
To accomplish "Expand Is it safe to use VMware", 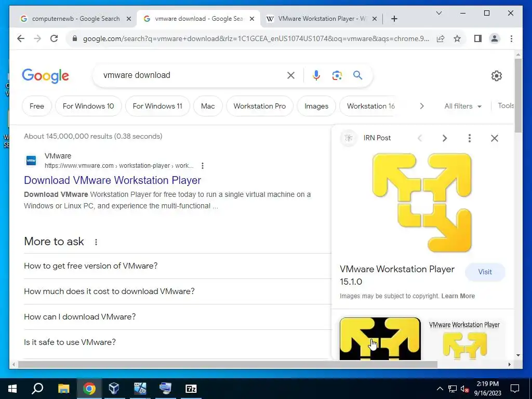I will click(177, 342).
